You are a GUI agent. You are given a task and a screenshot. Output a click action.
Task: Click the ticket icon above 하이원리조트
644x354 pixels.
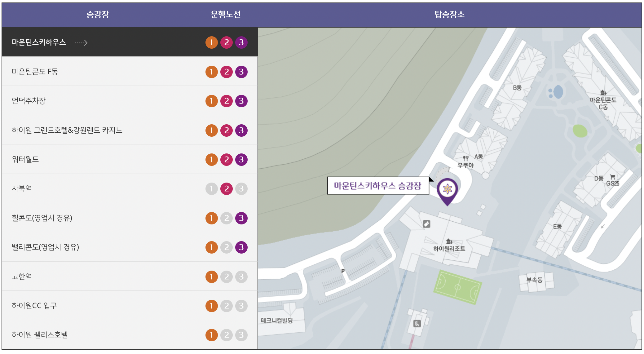click(x=426, y=224)
